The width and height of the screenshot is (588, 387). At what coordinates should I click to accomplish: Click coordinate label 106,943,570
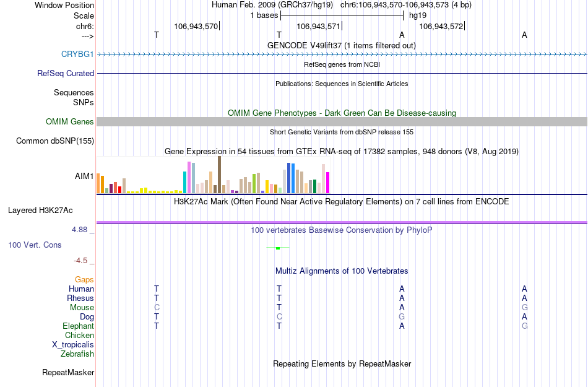point(196,26)
